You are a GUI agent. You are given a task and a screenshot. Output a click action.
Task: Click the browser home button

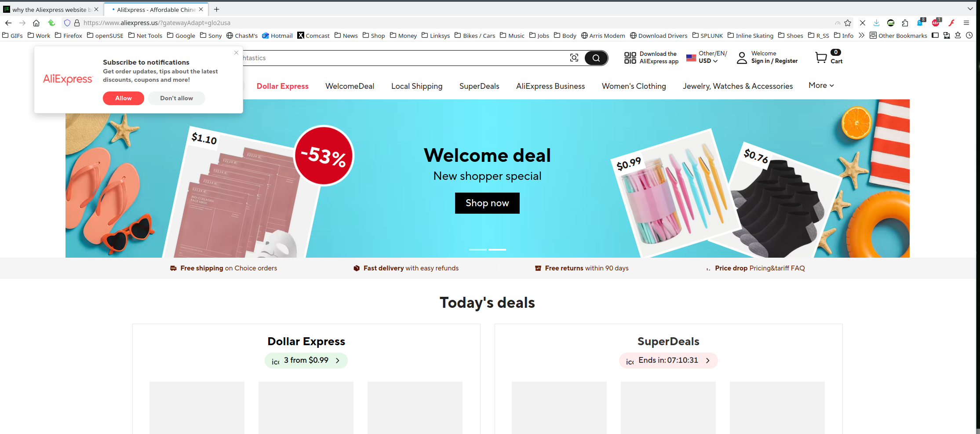pyautogui.click(x=36, y=23)
